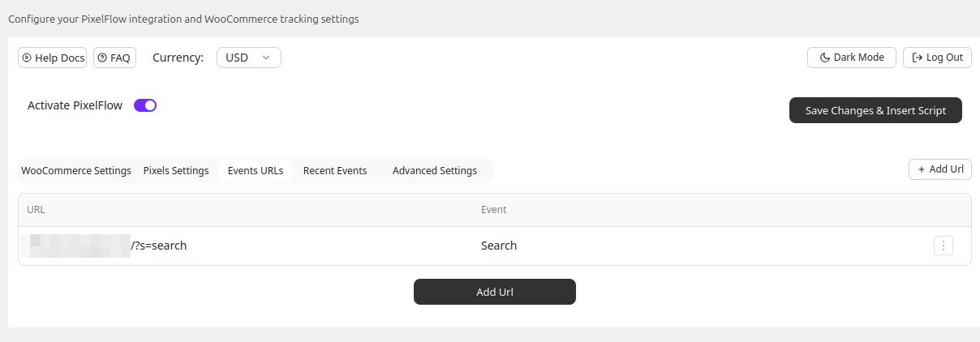Screen dimensions: 980x342
Task: Click the /?s=search URL entry
Action: click(159, 246)
